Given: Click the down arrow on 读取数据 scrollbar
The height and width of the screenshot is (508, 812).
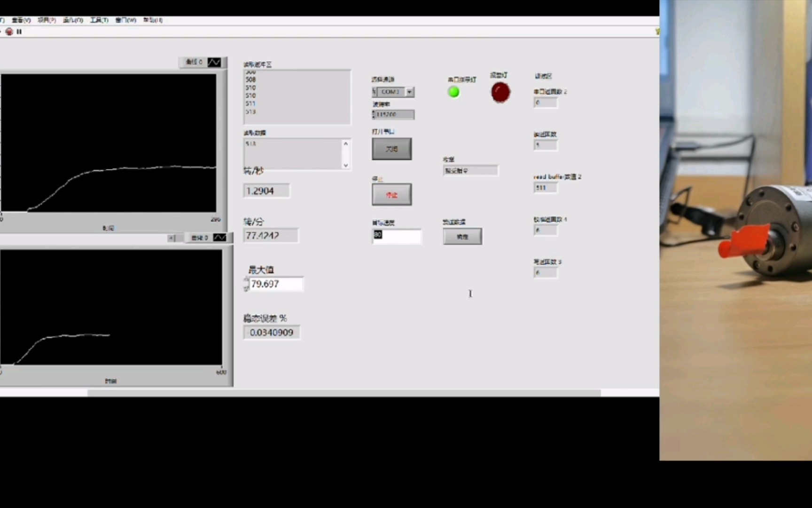Looking at the screenshot, I should (345, 166).
